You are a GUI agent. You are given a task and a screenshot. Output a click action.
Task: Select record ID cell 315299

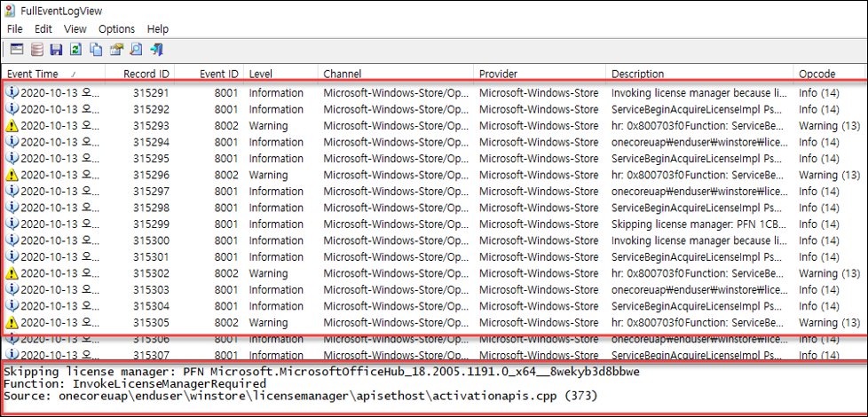point(151,224)
